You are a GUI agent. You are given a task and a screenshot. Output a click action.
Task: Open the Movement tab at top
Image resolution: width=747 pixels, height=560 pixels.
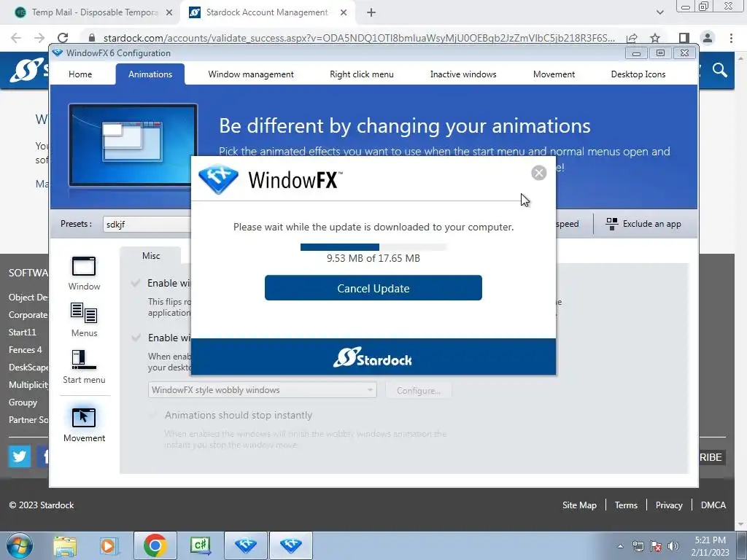(x=554, y=74)
